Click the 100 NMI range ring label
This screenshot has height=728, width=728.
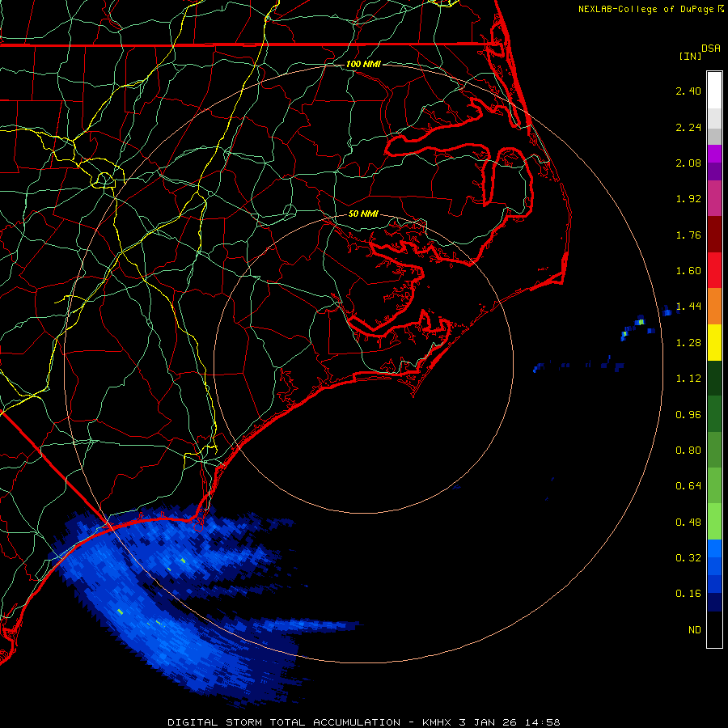(363, 64)
